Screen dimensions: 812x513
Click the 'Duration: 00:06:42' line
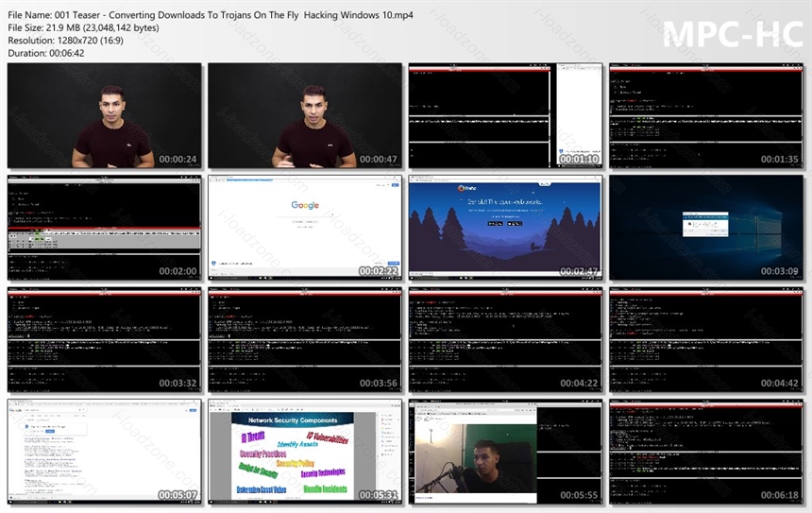coord(46,53)
